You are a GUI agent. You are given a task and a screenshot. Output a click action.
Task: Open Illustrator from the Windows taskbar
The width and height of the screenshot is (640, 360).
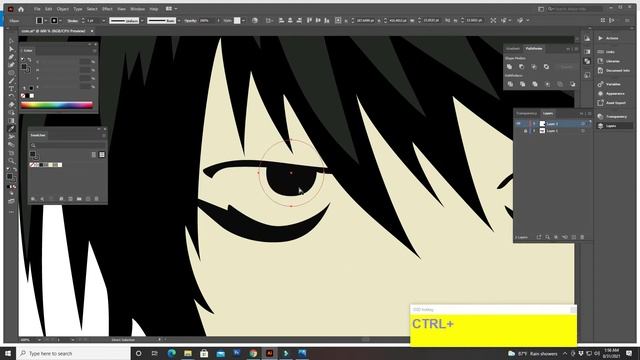[x=269, y=353]
